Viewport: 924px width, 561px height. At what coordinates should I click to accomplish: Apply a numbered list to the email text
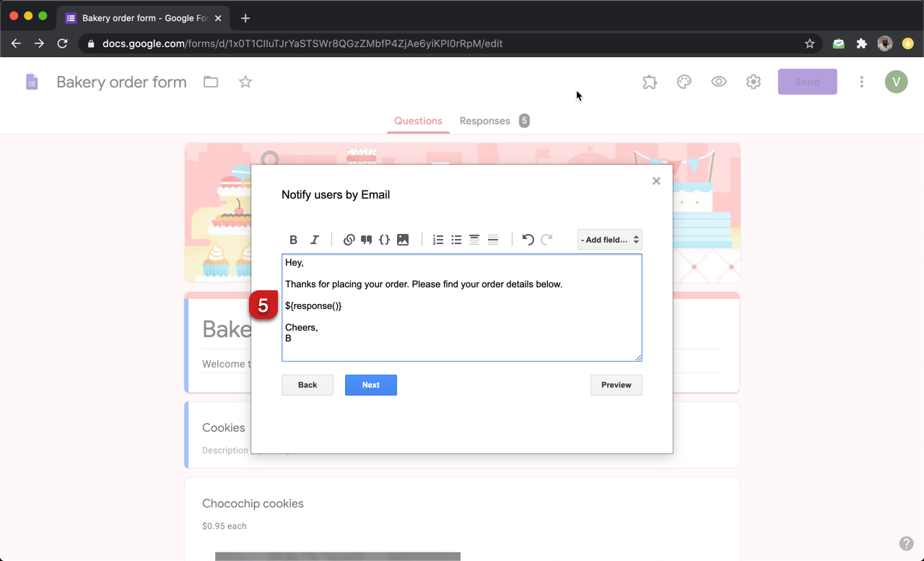point(438,239)
